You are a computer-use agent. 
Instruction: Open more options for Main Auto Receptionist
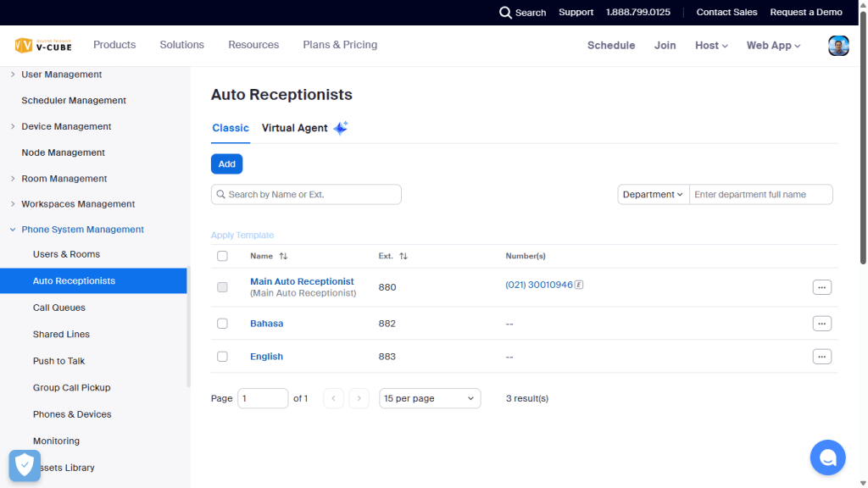tap(821, 287)
